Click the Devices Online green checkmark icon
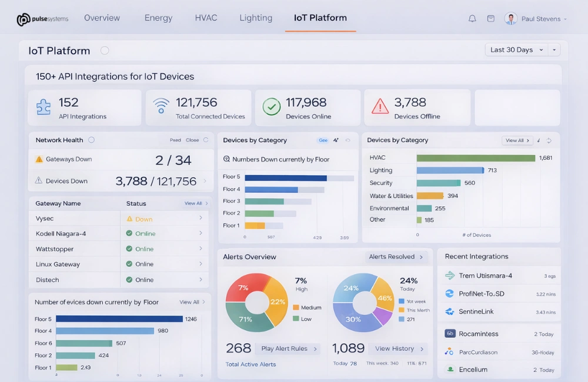 272,106
